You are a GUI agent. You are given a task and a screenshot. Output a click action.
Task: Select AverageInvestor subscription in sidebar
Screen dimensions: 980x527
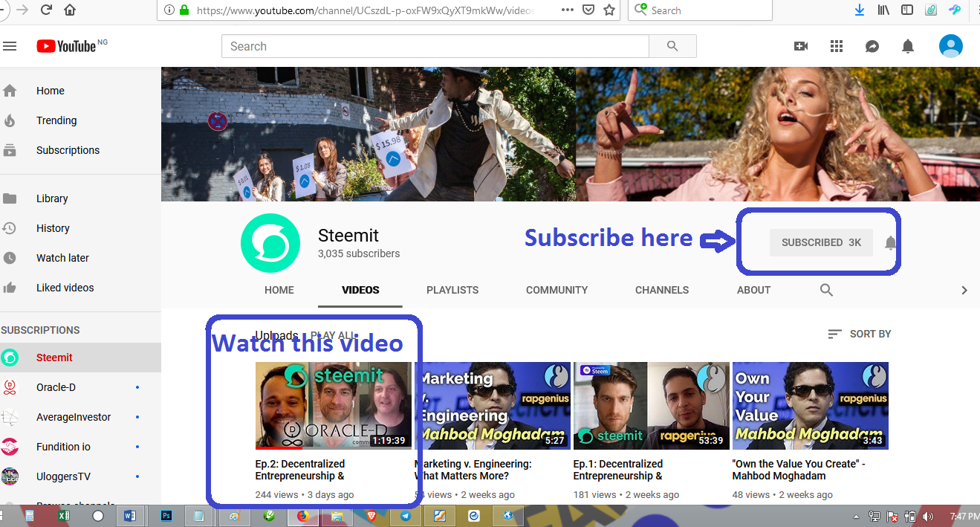point(80,417)
